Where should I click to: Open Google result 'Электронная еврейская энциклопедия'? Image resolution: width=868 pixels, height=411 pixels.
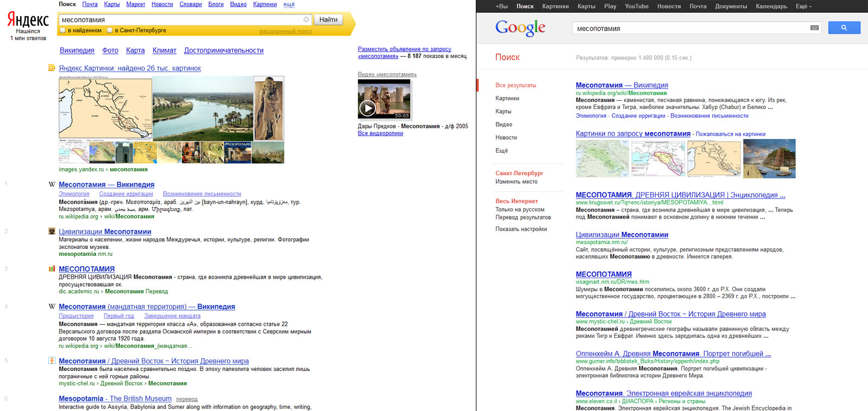[x=663, y=393]
